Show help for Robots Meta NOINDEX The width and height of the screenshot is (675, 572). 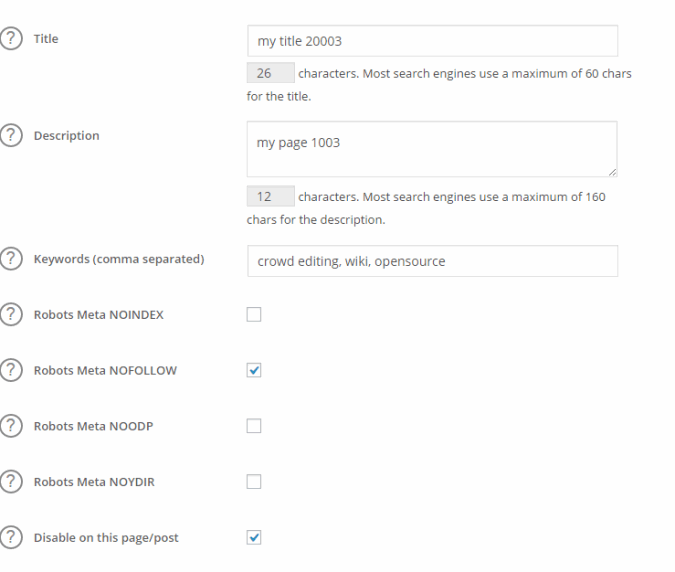coord(11,315)
